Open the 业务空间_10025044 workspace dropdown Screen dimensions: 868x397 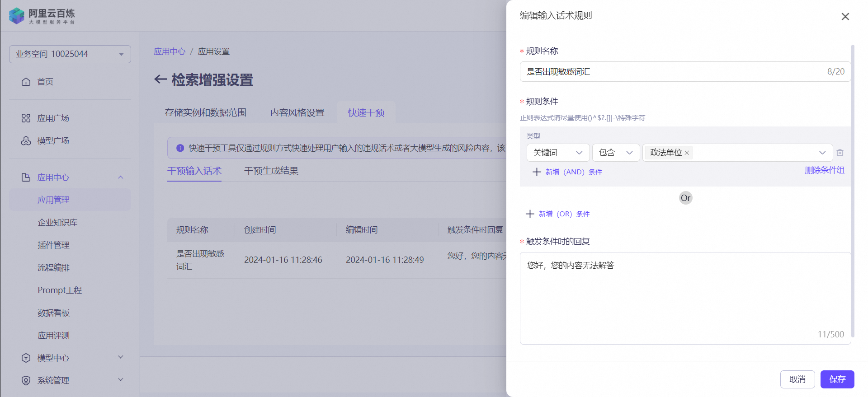click(70, 54)
